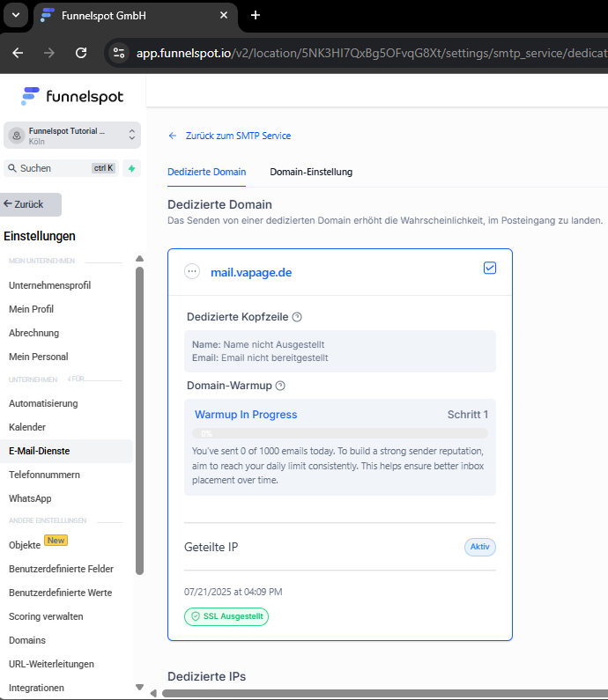
Task: Open Unternehmensprofil settings
Action: tap(49, 285)
